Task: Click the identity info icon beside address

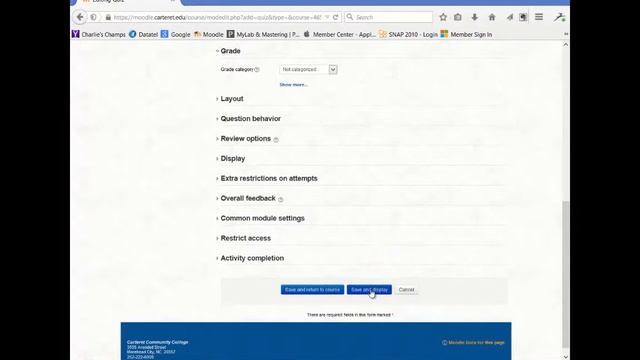Action: tap(93, 17)
